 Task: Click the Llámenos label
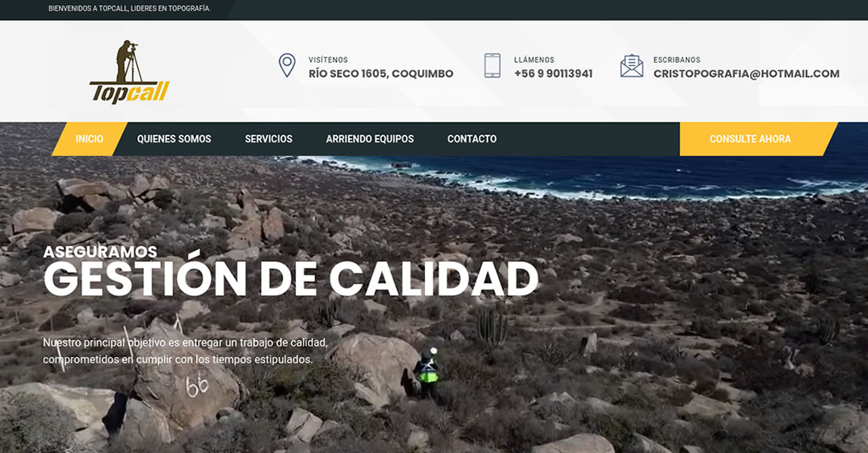pyautogui.click(x=534, y=60)
